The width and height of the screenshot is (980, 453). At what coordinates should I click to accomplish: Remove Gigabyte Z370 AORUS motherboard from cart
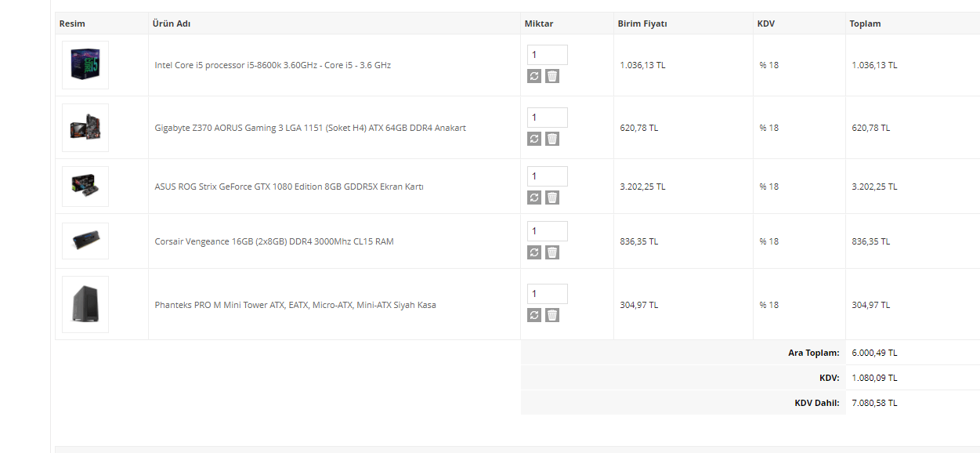552,139
